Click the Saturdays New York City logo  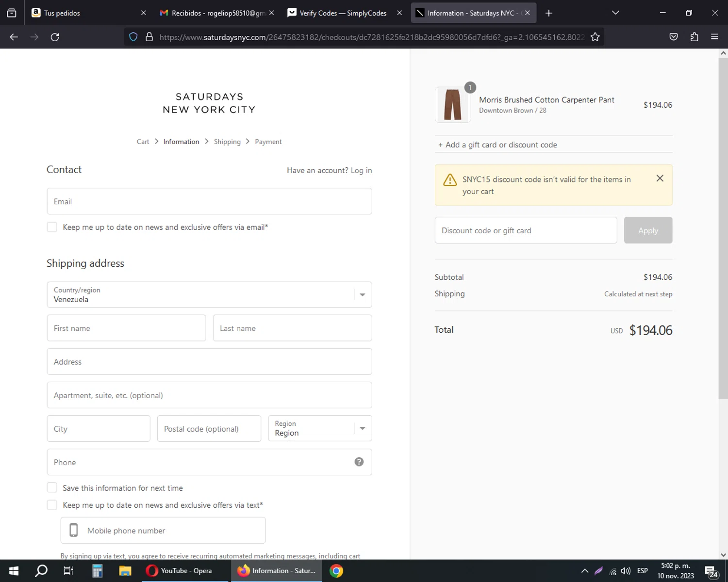point(209,103)
